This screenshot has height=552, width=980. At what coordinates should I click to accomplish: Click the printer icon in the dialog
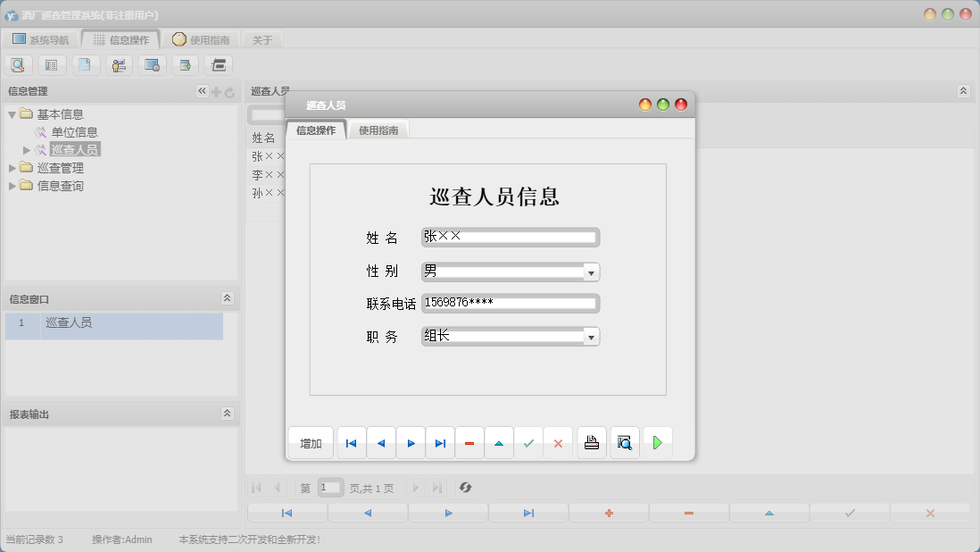pyautogui.click(x=592, y=443)
